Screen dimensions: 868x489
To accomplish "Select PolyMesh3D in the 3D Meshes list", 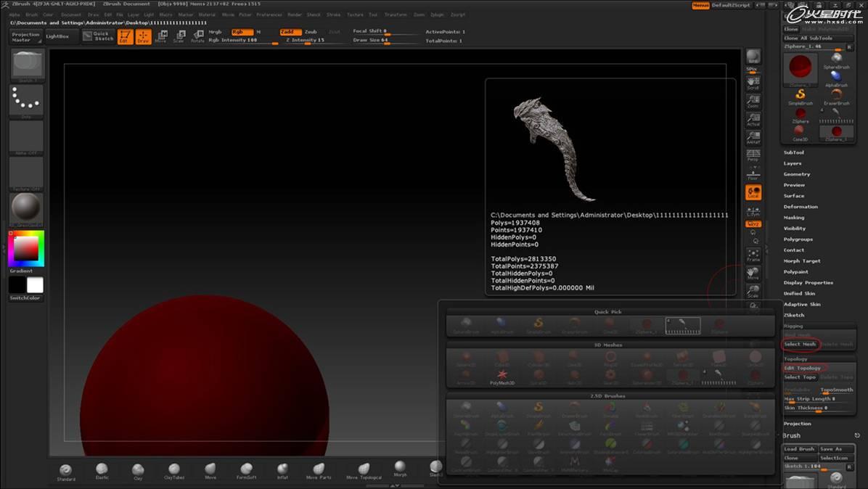I will click(x=501, y=377).
